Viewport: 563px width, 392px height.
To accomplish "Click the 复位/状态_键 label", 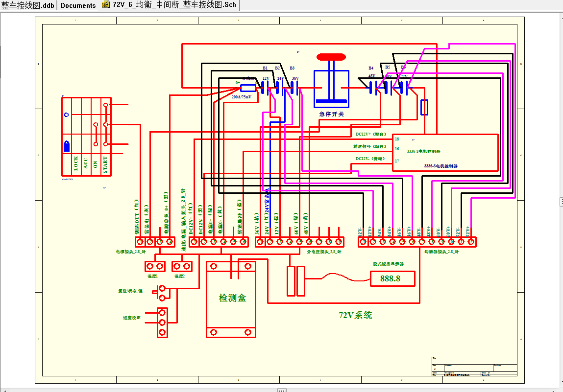I will [x=130, y=291].
